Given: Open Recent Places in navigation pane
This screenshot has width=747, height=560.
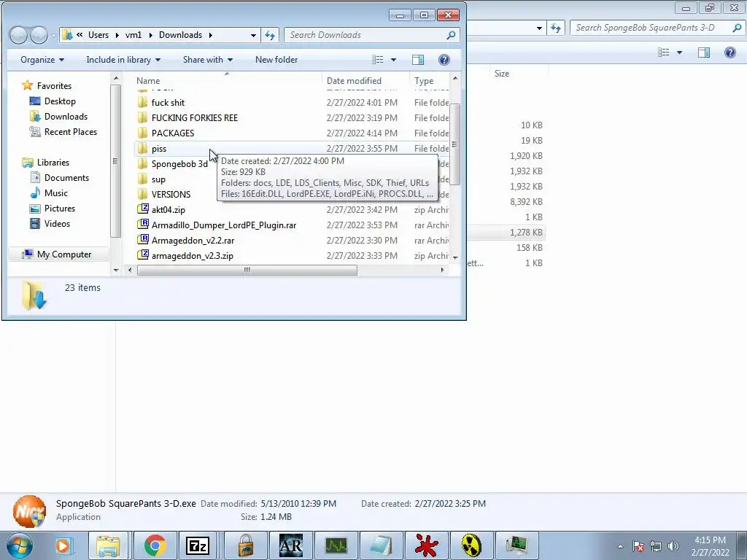Looking at the screenshot, I should tap(71, 131).
